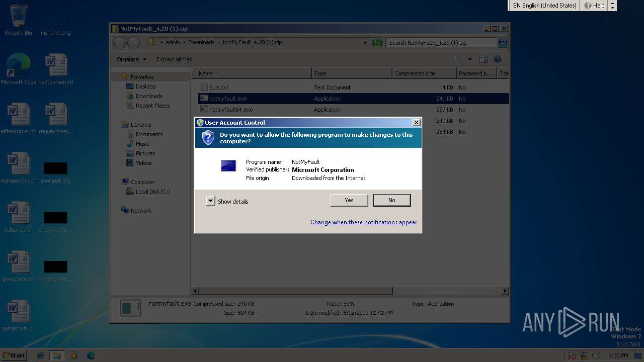The height and width of the screenshot is (362, 644).
Task: Sort by the Name column header
Action: coord(252,73)
